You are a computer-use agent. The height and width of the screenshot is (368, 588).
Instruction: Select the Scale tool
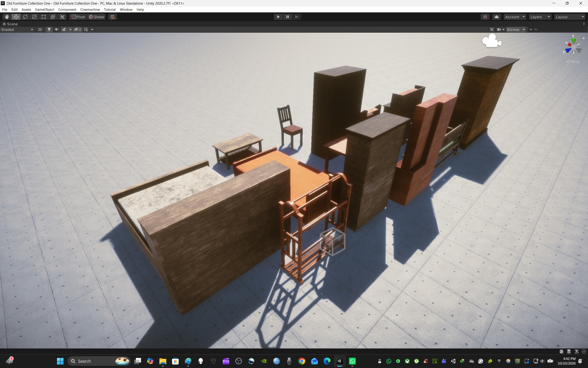click(x=34, y=17)
